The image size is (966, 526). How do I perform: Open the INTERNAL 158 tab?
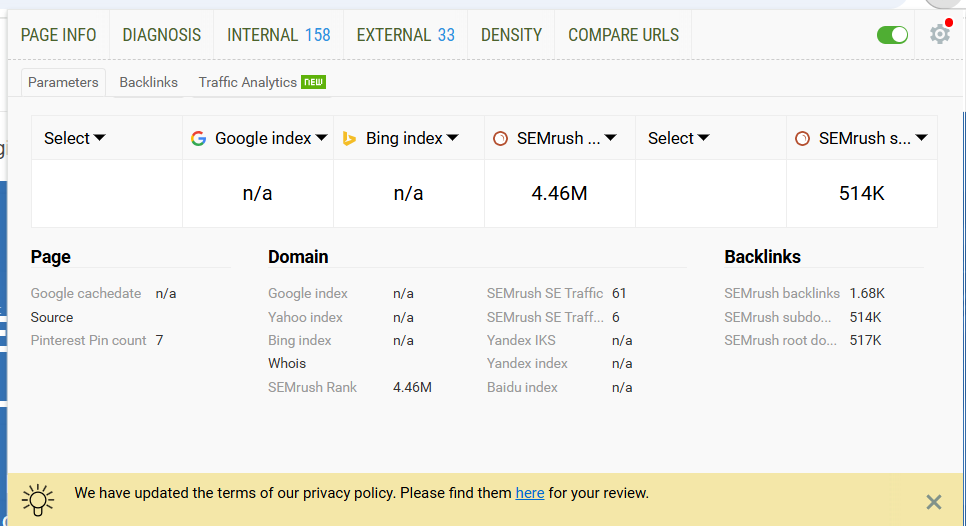[278, 35]
